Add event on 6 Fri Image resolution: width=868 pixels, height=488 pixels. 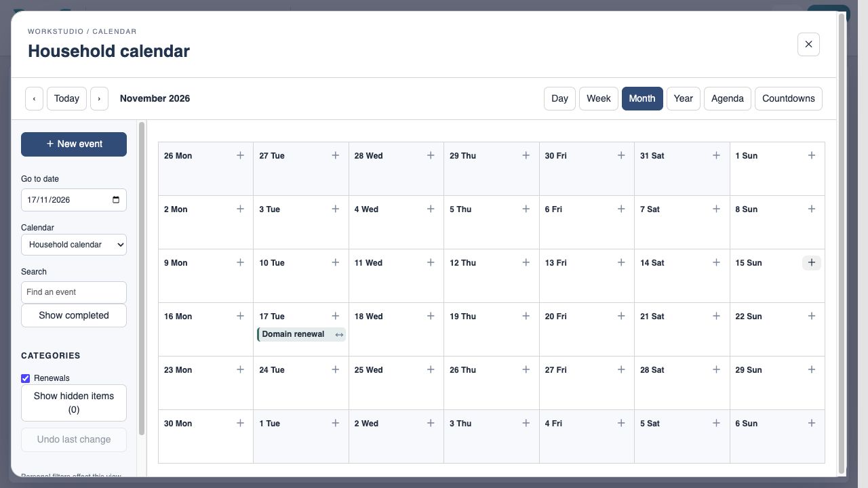click(x=621, y=209)
